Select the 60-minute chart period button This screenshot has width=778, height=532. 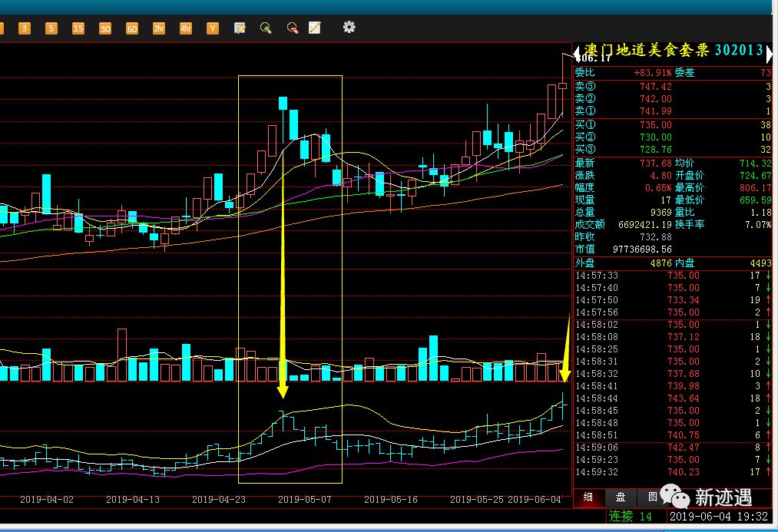point(131,28)
